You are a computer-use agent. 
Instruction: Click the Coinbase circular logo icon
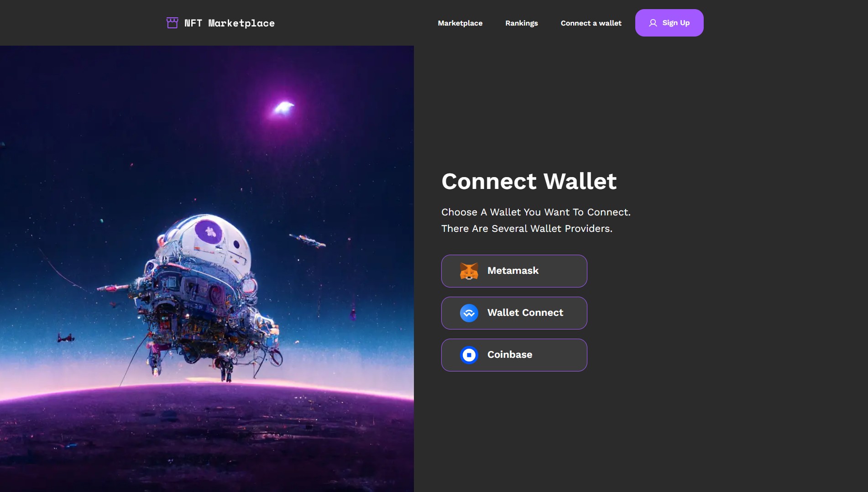(x=469, y=355)
